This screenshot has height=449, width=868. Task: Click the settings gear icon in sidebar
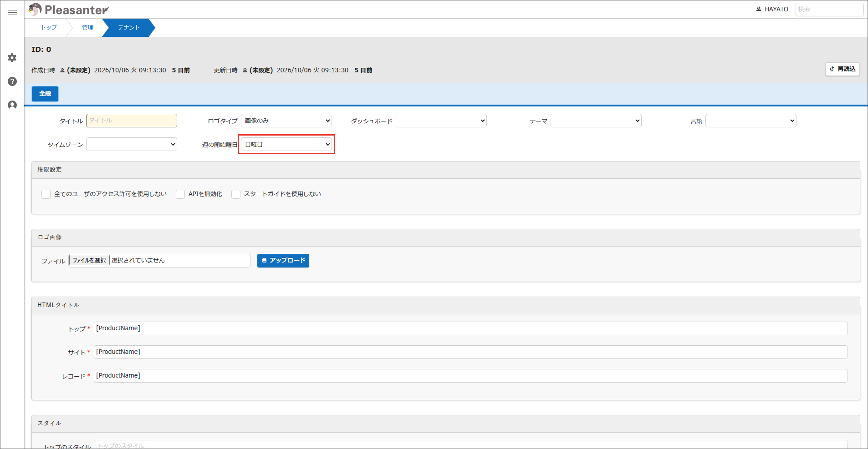coord(12,58)
